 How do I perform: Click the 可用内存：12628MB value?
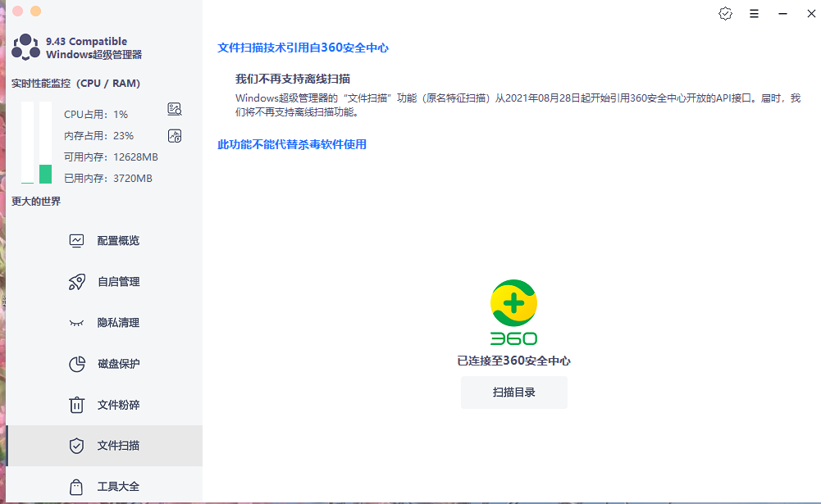tap(111, 157)
